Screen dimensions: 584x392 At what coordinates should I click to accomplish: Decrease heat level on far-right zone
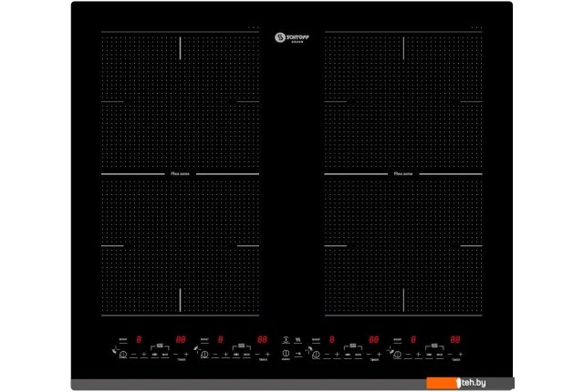408,354
